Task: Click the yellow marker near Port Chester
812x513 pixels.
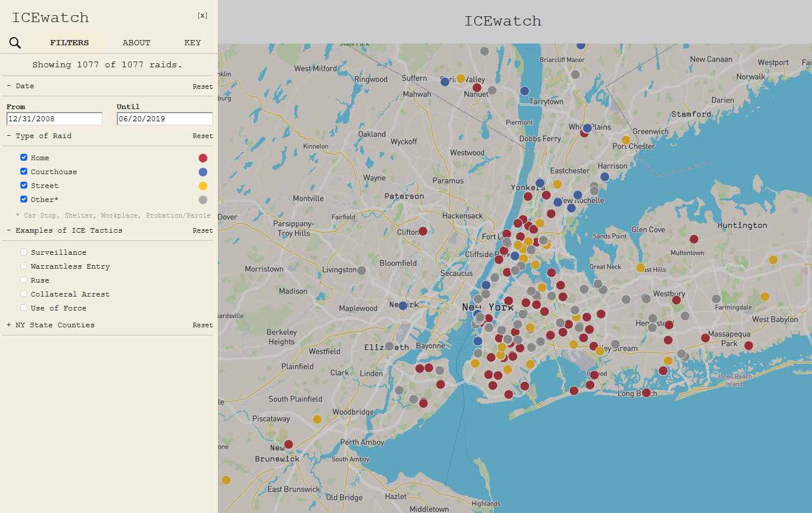Action: [626, 140]
